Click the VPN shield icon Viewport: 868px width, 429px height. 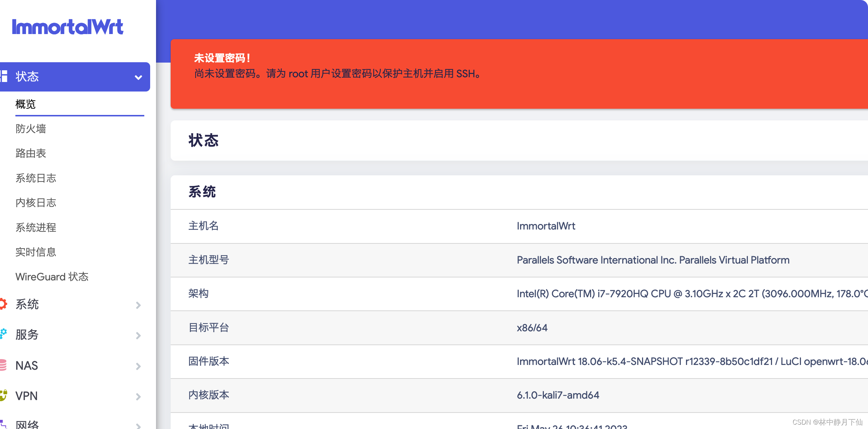coord(3,395)
